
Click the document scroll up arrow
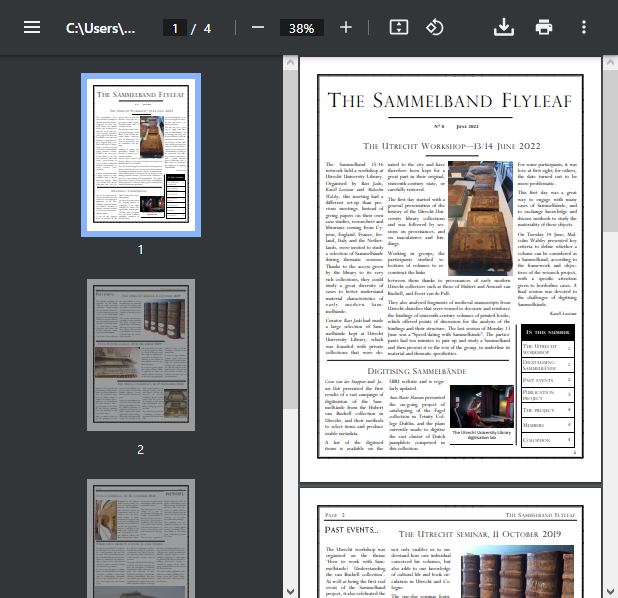(611, 62)
